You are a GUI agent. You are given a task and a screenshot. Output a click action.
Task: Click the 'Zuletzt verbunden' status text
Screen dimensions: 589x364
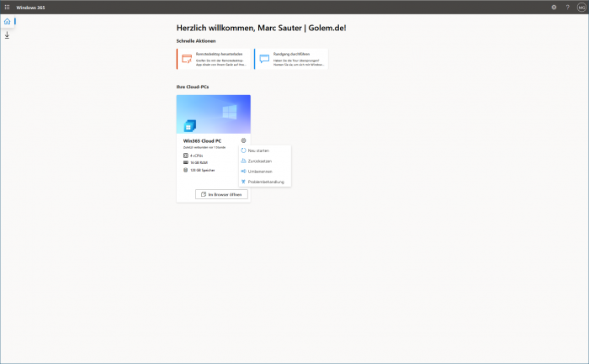pos(204,147)
